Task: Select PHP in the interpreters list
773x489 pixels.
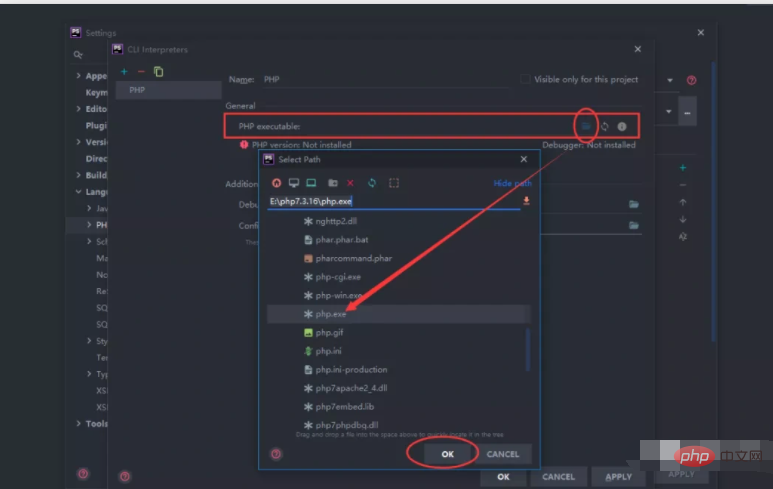Action: tap(169, 90)
